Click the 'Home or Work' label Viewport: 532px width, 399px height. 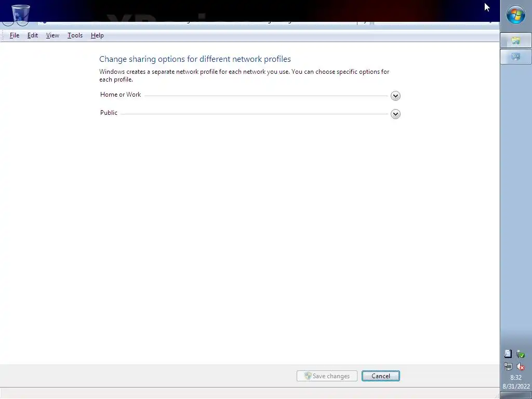click(x=121, y=95)
